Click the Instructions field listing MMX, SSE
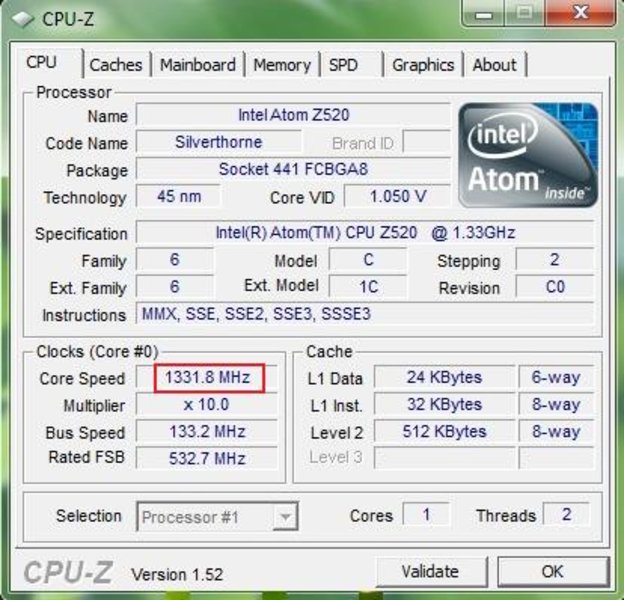 365,314
